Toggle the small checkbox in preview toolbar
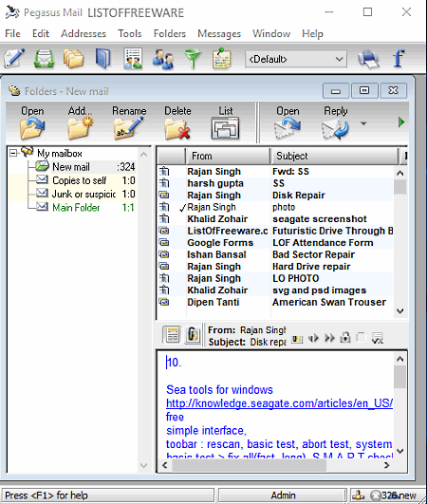 [362, 338]
